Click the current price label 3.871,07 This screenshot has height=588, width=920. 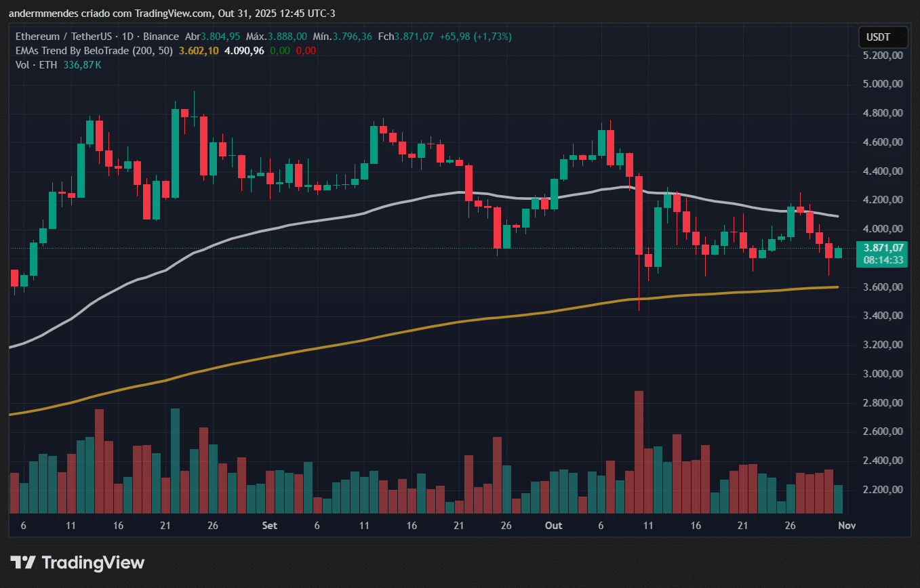882,248
